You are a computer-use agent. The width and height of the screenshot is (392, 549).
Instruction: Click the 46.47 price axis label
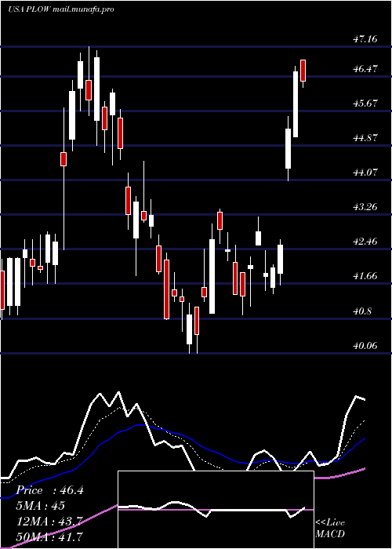tap(365, 69)
